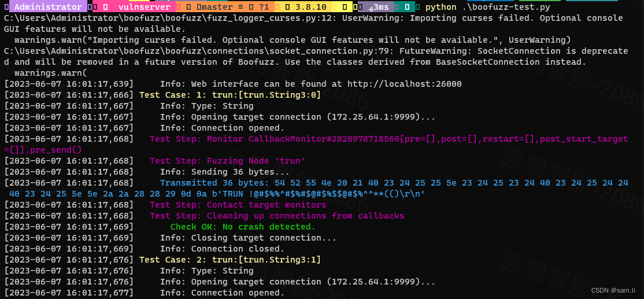Click the line Test Case: 1: trun:[trun.String3:0]
644x299 pixels.
[x=230, y=95]
